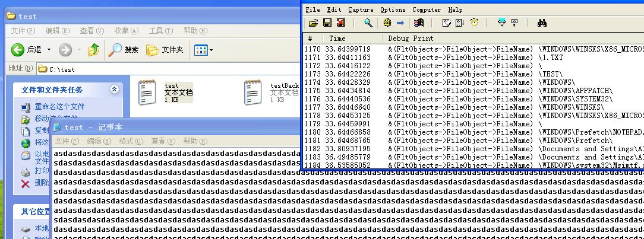Toggle the gear Capture Kernel icon
644x239 pixels.
pyautogui.click(x=387, y=23)
